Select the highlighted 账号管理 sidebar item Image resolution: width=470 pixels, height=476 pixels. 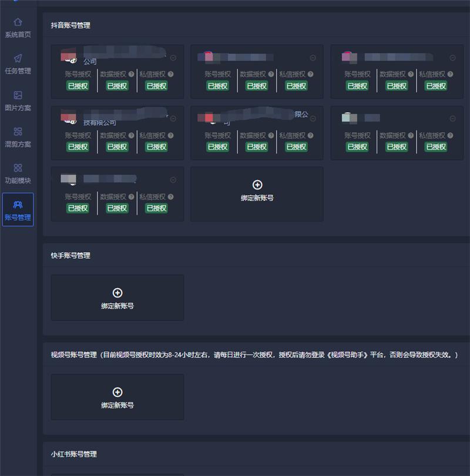click(18, 210)
